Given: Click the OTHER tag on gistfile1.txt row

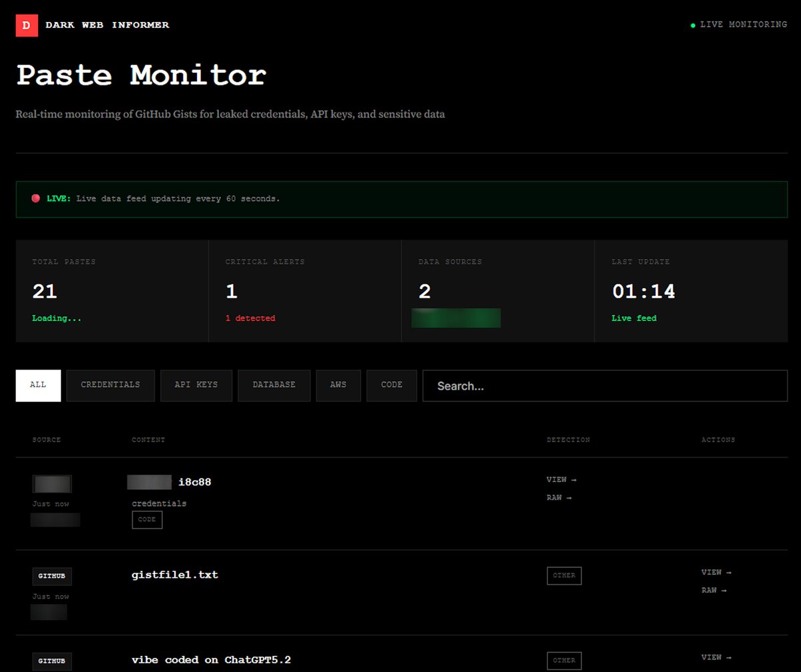Looking at the screenshot, I should click(x=564, y=576).
